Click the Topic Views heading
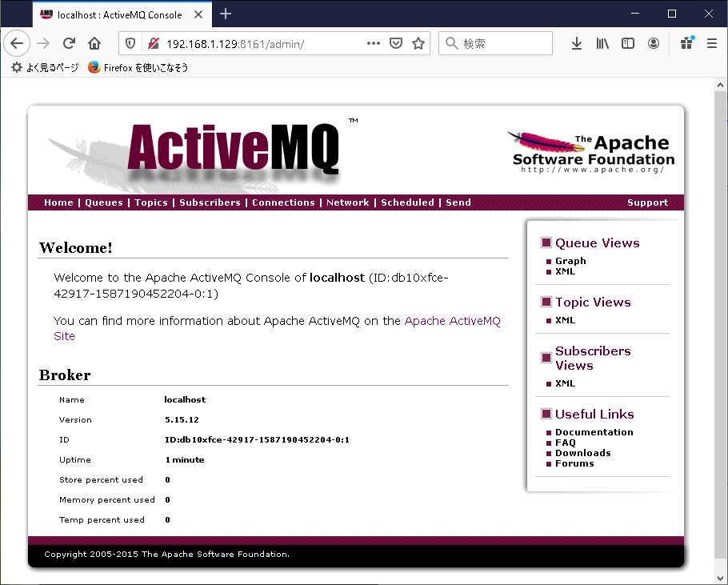 tap(593, 303)
